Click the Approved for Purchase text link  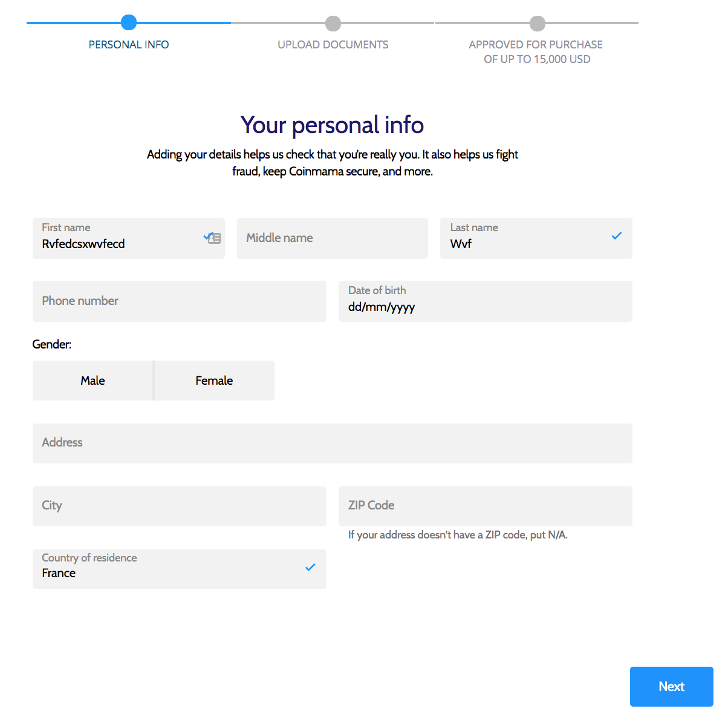537,51
